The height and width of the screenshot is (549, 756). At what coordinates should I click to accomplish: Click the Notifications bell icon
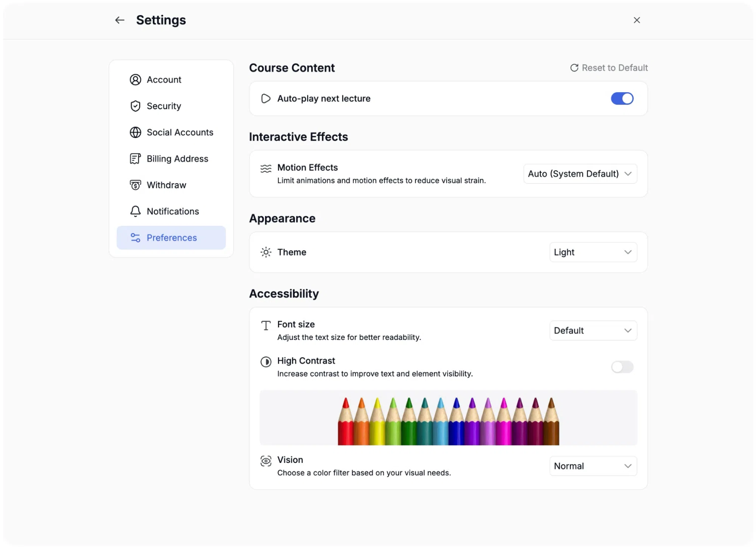coord(135,211)
